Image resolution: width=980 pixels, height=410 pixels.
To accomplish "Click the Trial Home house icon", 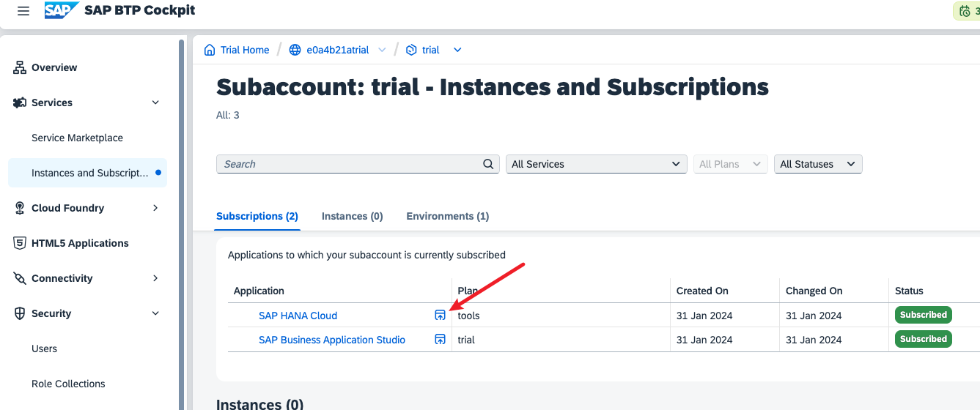I will 210,50.
